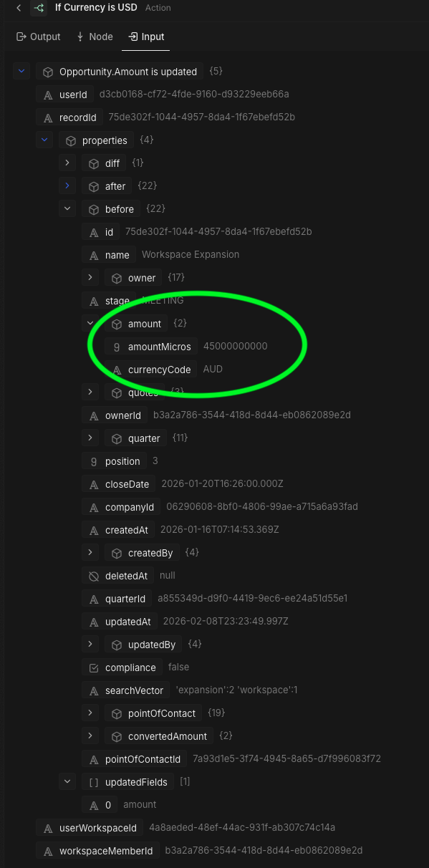The image size is (429, 868).
Task: Expand the owner object node
Action: point(90,277)
